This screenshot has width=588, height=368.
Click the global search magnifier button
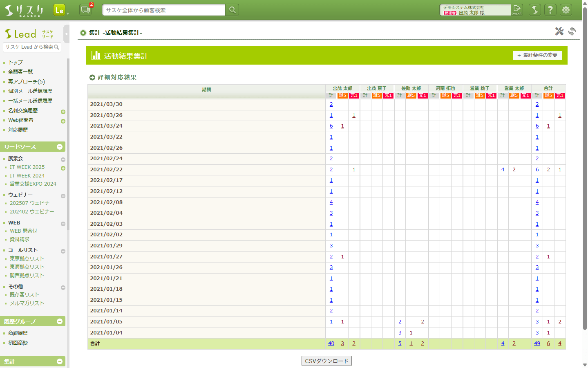click(x=232, y=10)
